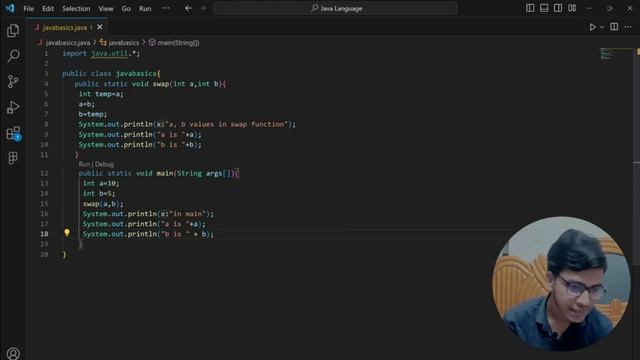This screenshot has height=360, width=640.
Task: Open the Go menu
Action: (126, 8)
